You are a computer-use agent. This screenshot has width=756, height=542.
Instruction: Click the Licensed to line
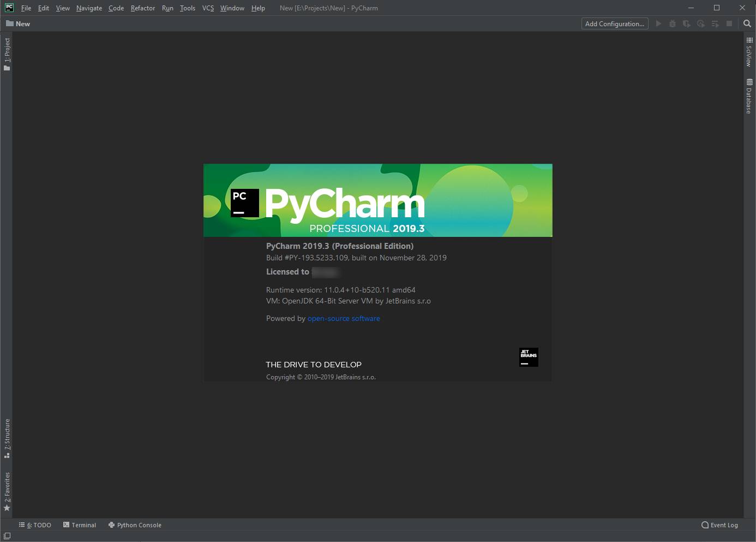pyautogui.click(x=303, y=272)
